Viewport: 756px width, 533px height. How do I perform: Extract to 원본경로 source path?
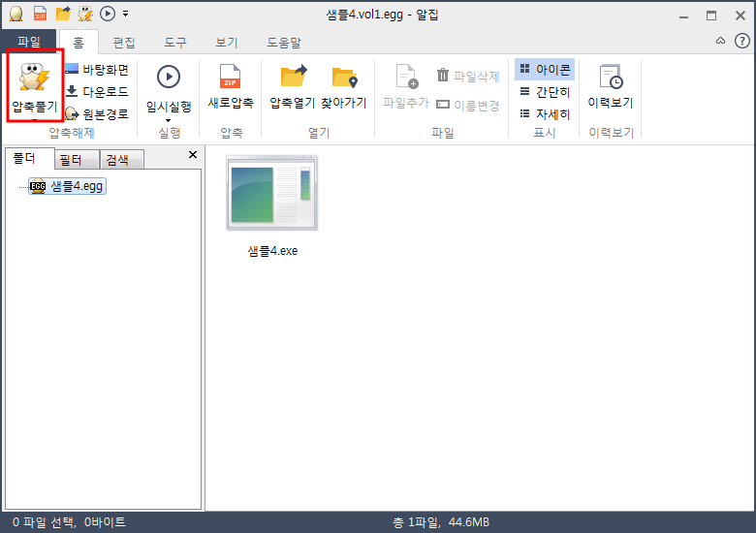coord(97,113)
